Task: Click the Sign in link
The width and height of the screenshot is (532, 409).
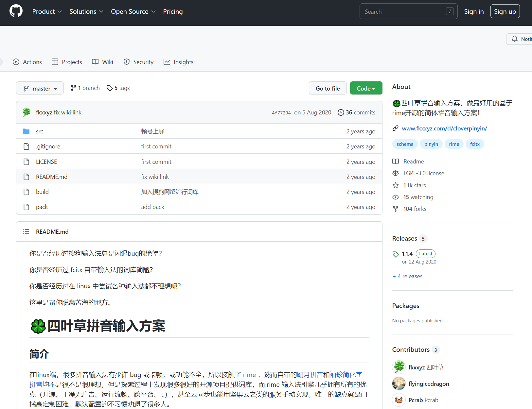Action: pyautogui.click(x=474, y=11)
